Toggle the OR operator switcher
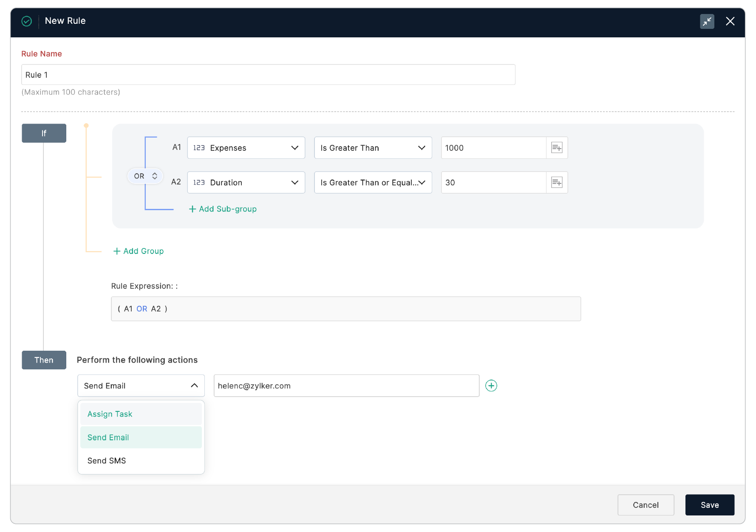The height and width of the screenshot is (532, 756). point(145,176)
